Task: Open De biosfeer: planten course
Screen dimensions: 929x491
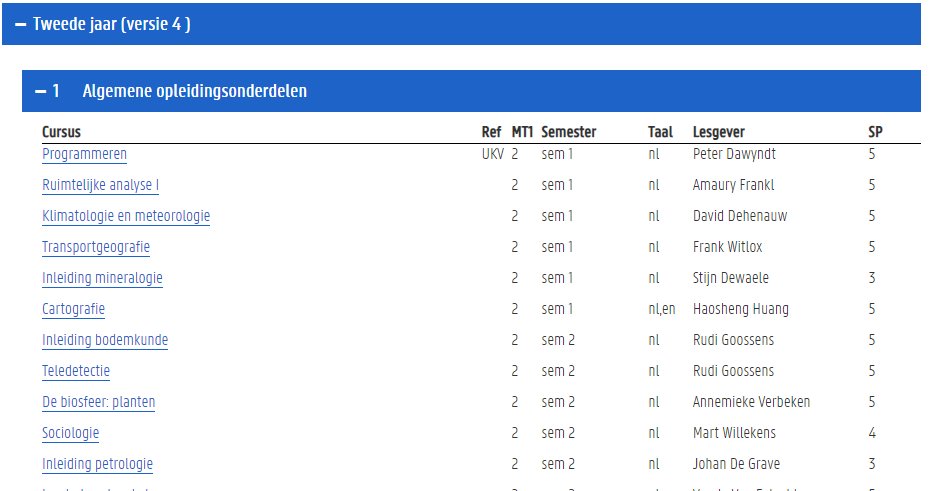Action: [98, 403]
